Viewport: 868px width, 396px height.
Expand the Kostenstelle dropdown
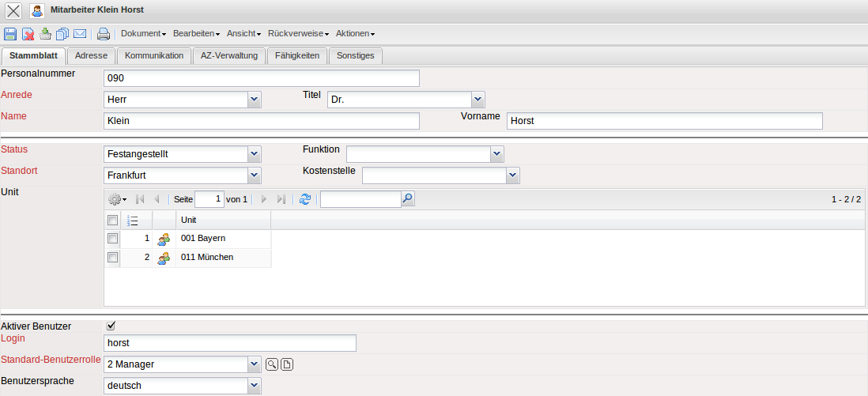point(512,175)
